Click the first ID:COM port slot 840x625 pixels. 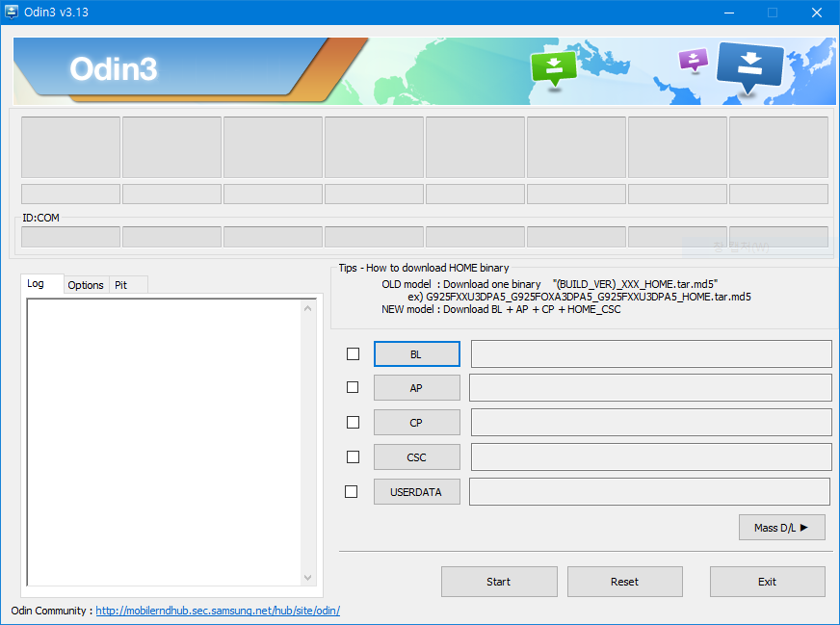point(70,237)
